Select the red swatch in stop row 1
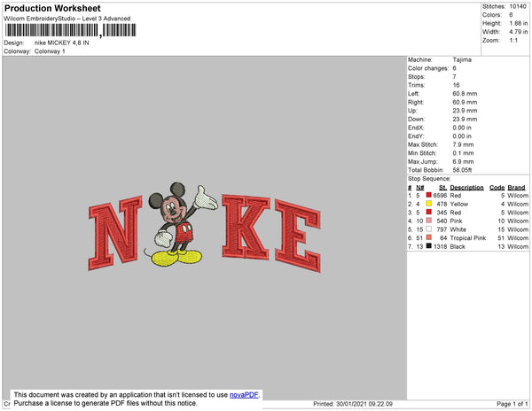 pyautogui.click(x=429, y=195)
